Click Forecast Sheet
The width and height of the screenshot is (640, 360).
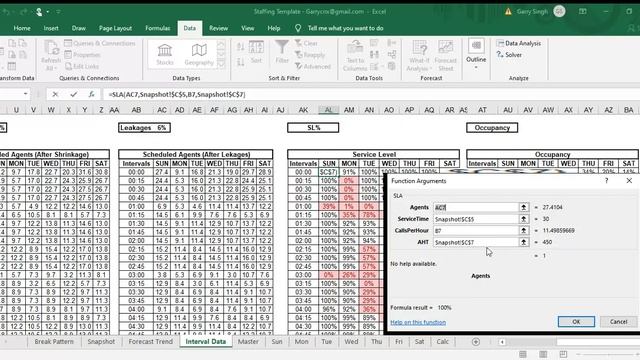point(446,56)
